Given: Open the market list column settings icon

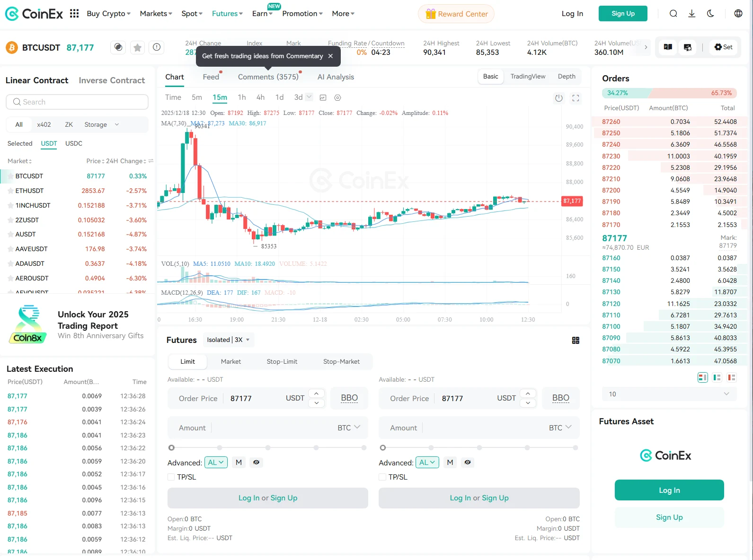Looking at the screenshot, I should pos(151,161).
